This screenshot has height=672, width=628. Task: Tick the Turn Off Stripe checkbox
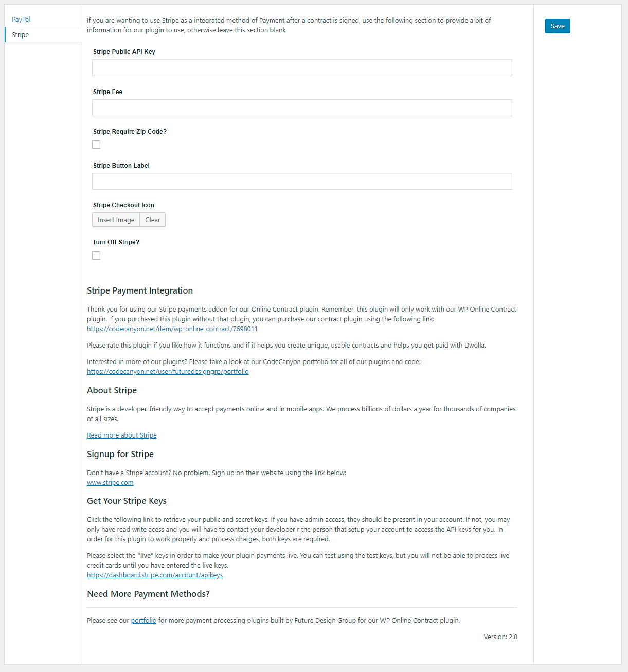point(96,256)
